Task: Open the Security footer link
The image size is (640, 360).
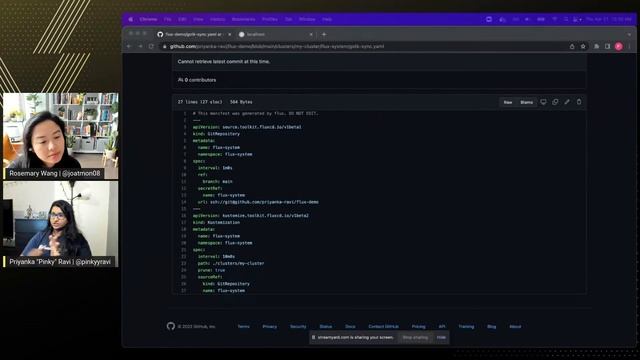Action: pyautogui.click(x=298, y=327)
